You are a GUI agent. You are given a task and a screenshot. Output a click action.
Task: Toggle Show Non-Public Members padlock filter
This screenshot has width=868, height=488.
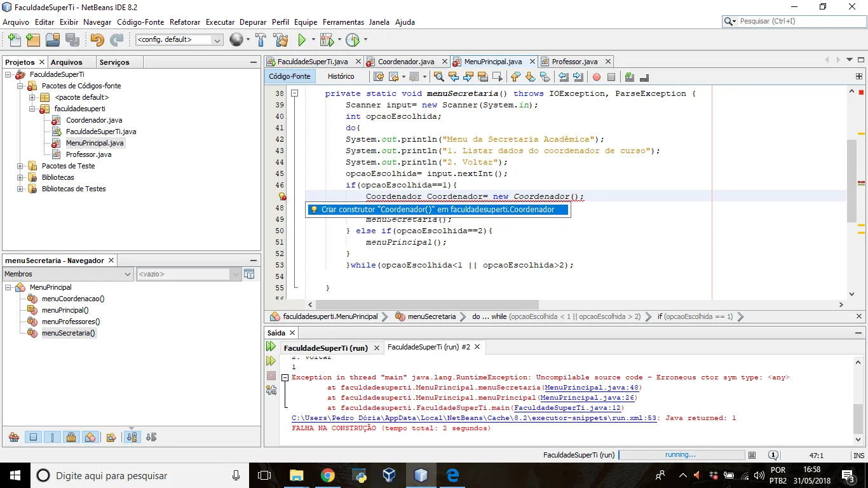click(71, 437)
